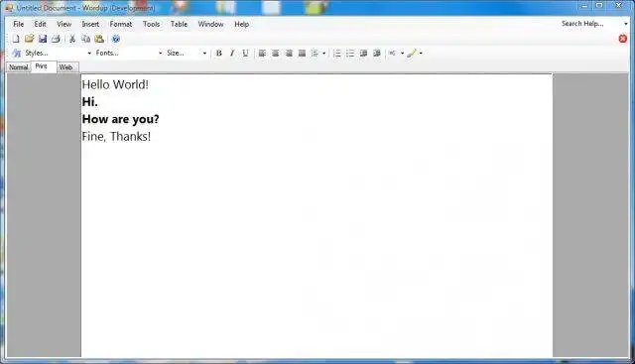This screenshot has width=635, height=364.
Task: Switch to the Normal view tab
Action: (19, 67)
